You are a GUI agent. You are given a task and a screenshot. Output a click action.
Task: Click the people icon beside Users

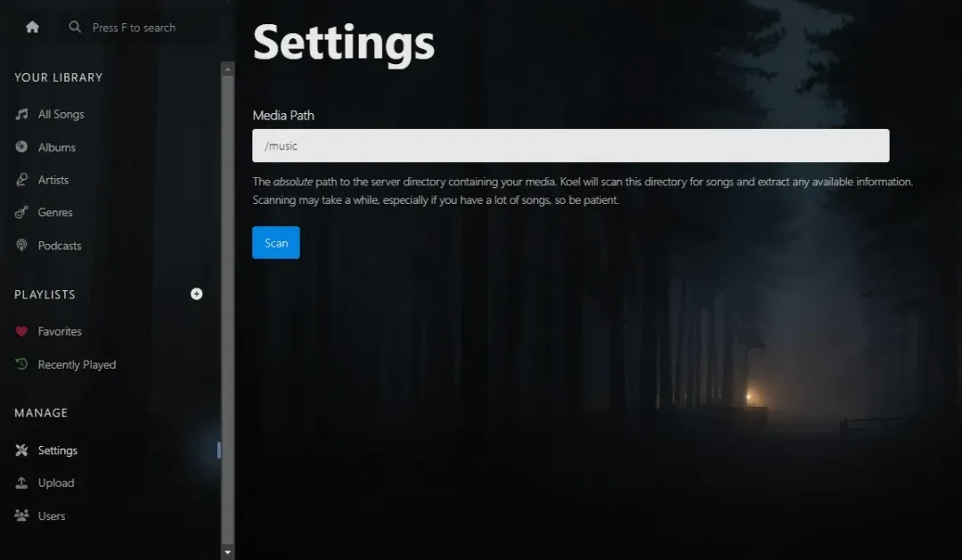21,515
